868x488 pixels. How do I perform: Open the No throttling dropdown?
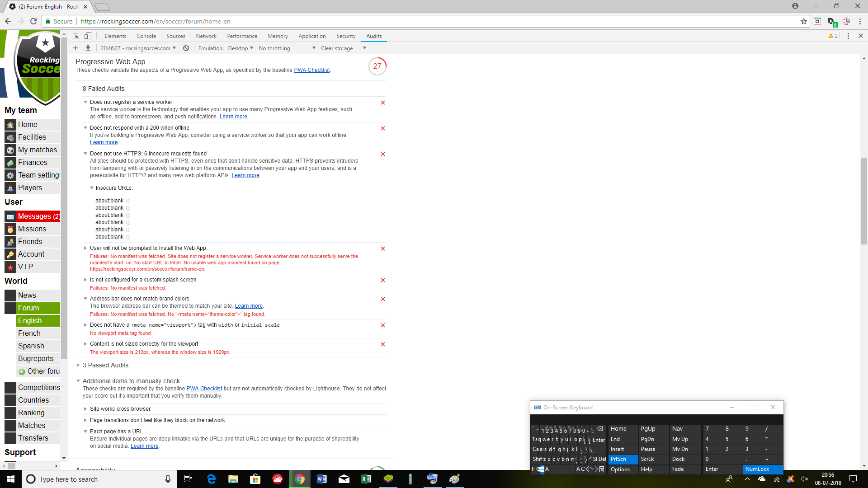pyautogui.click(x=287, y=48)
